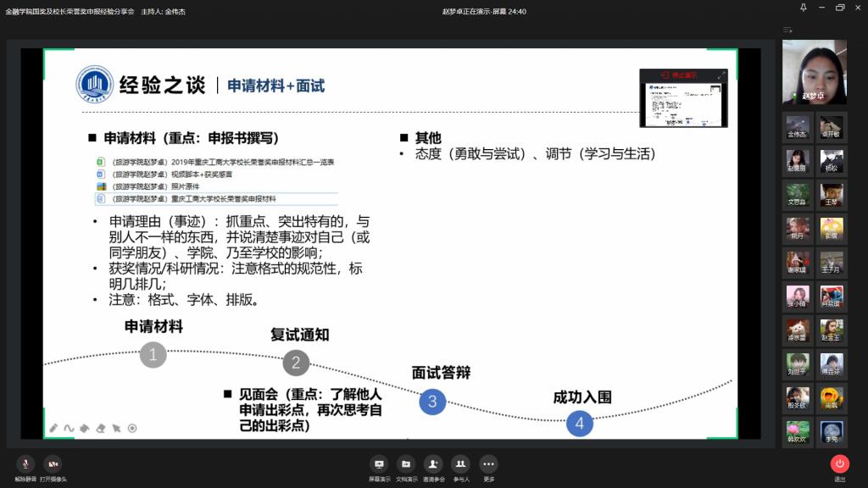The image size is (868, 488).
Task: Open the participants list (参与人)
Action: click(460, 463)
